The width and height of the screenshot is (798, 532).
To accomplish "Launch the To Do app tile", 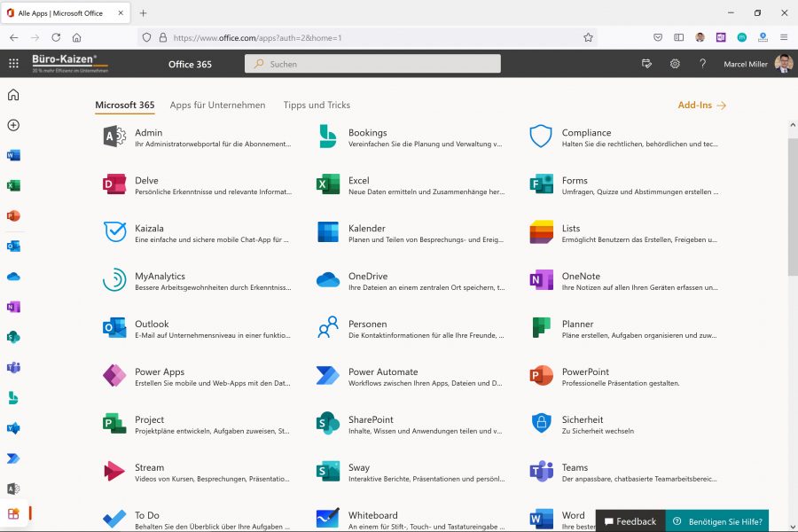I will click(199, 520).
